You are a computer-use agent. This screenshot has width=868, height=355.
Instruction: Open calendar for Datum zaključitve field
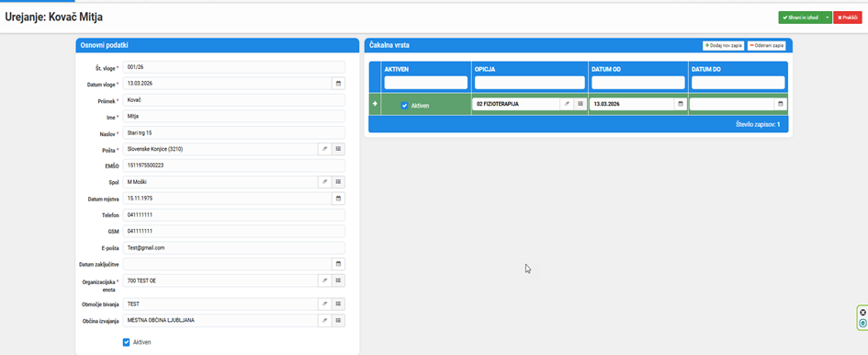(x=338, y=264)
